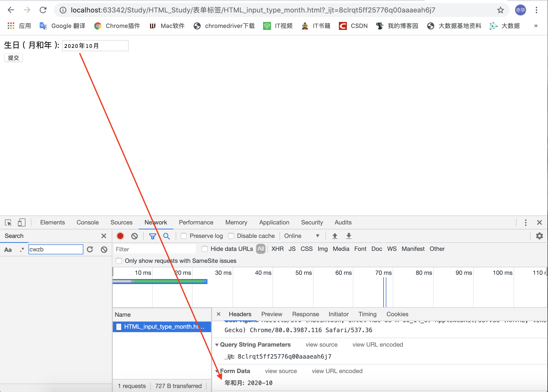Open the 应用 apps bookmark
Screen dimensions: 548x392
click(x=19, y=26)
